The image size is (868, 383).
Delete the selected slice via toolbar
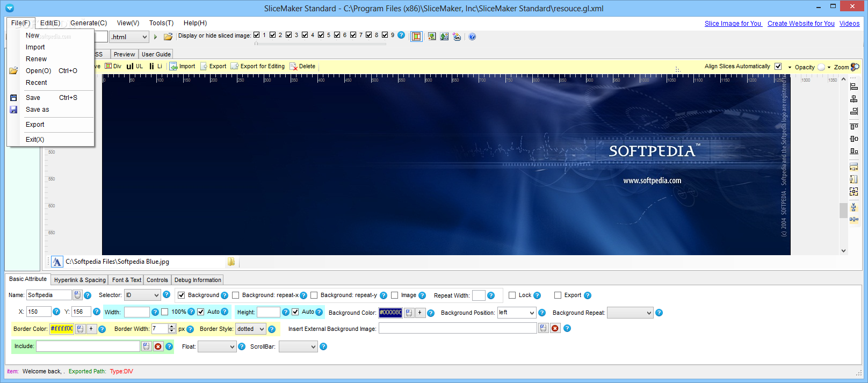click(x=302, y=66)
